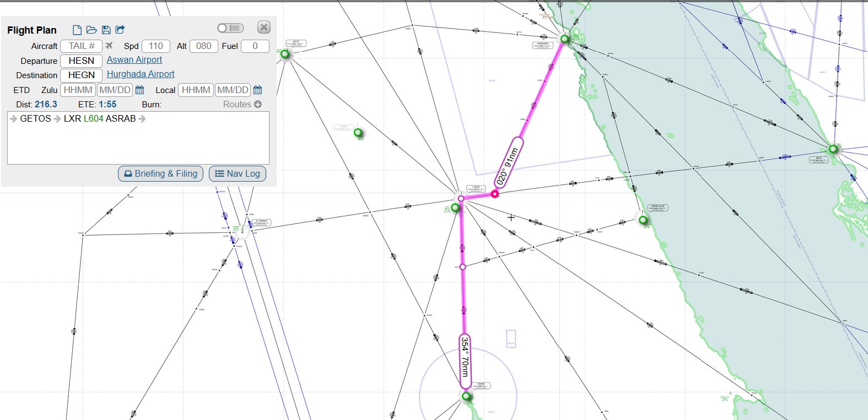Open the Nav Log
The height and width of the screenshot is (420, 868).
(x=238, y=173)
